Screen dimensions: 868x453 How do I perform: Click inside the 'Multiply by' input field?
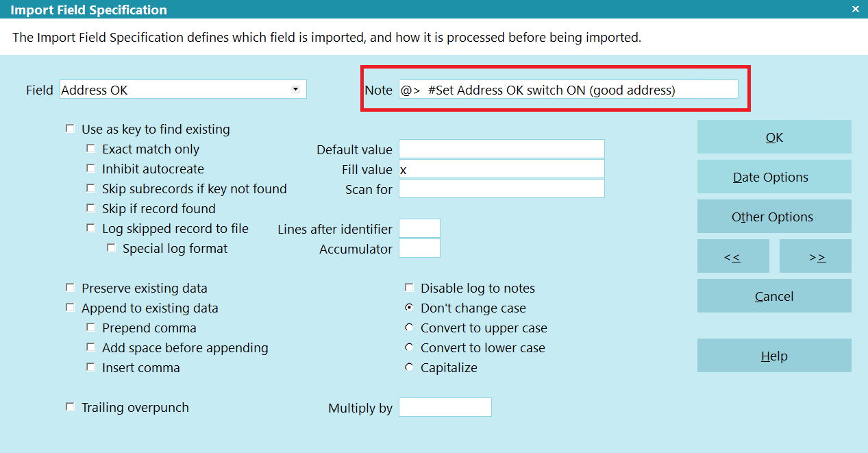[445, 407]
